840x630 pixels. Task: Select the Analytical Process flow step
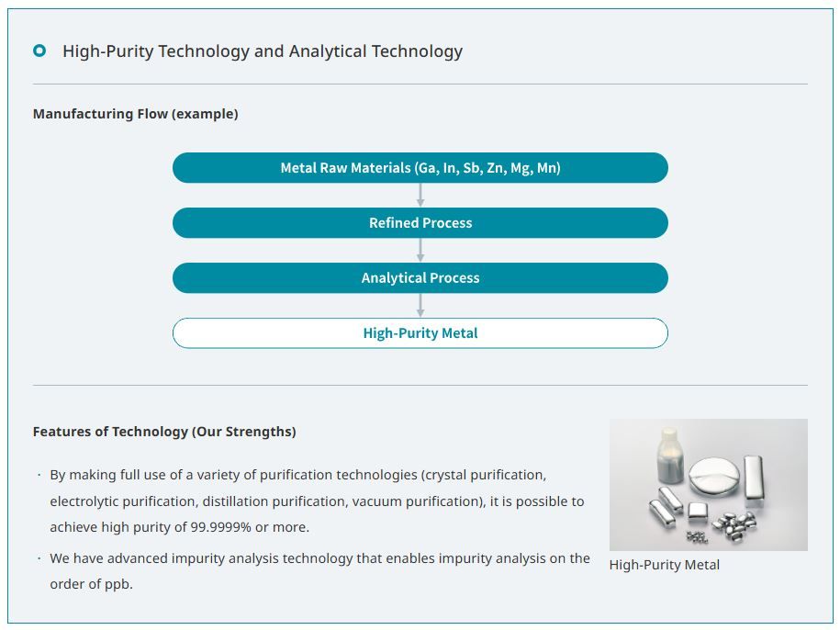420,278
